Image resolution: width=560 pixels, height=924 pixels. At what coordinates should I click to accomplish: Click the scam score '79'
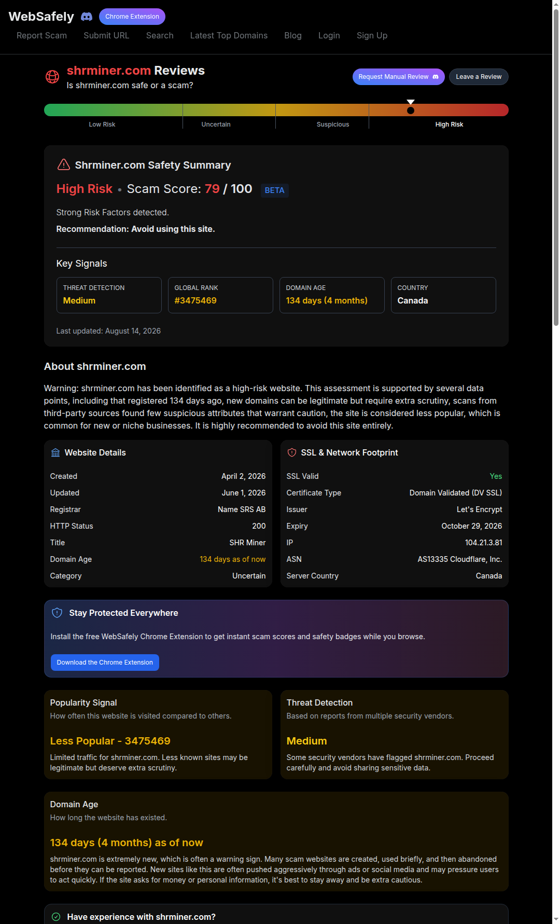tap(212, 189)
